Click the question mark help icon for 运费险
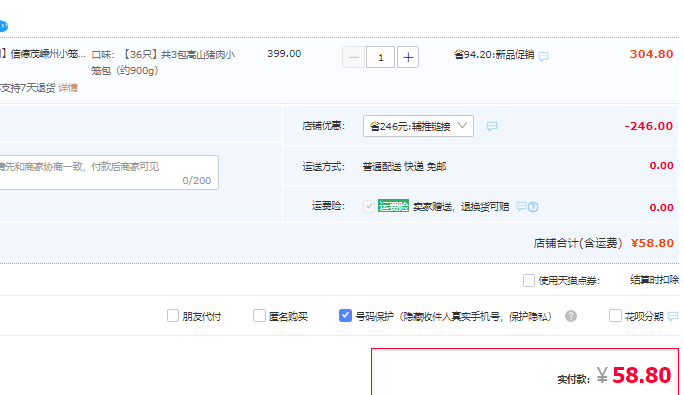The image size is (684, 395). pos(533,207)
